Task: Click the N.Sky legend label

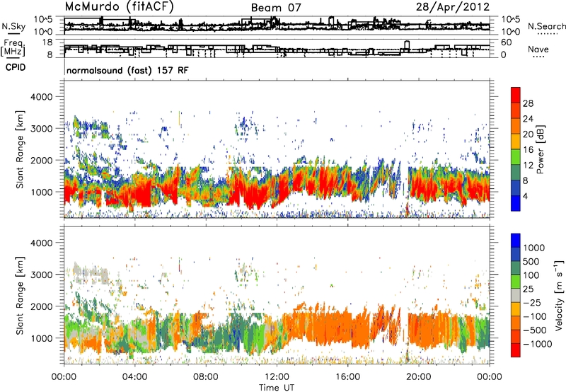Action: coord(13,26)
